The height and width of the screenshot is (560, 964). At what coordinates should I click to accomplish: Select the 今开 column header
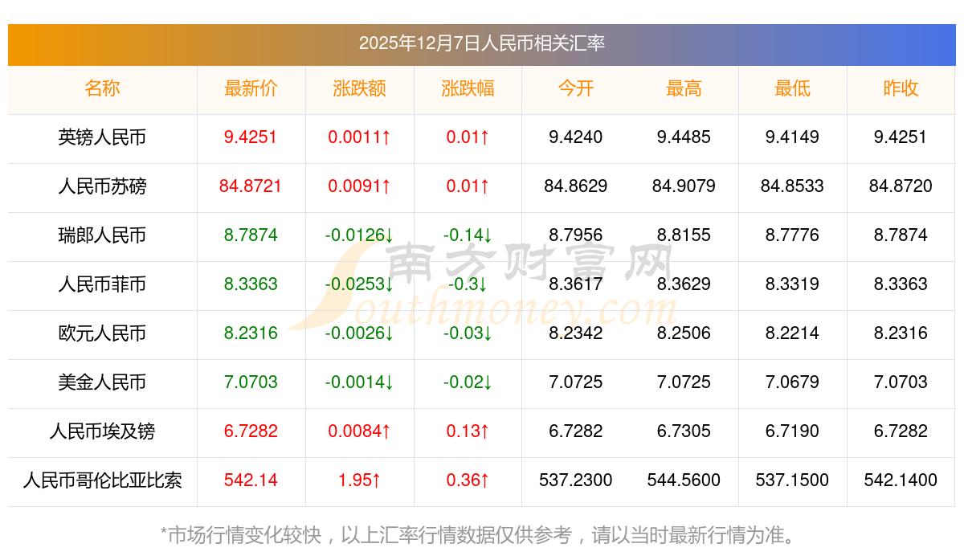point(576,88)
